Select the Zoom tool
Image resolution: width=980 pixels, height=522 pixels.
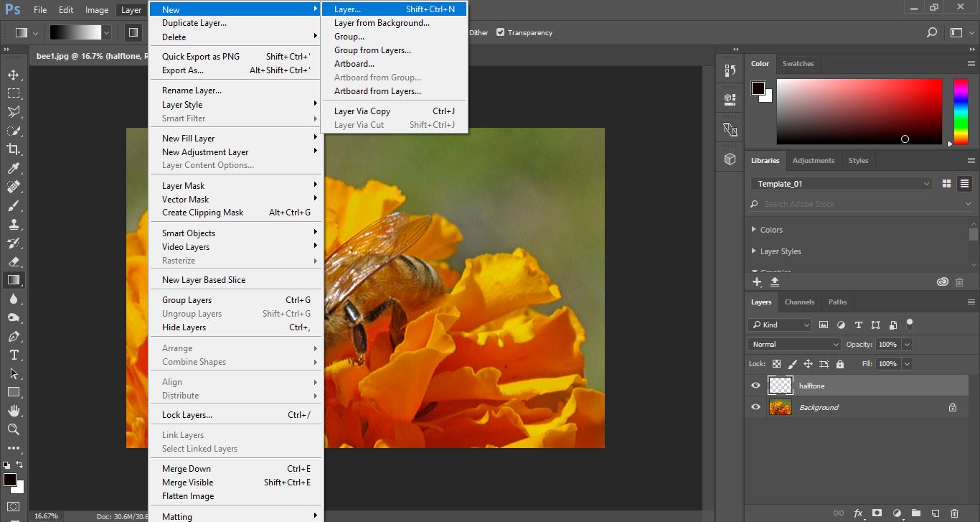coord(14,429)
